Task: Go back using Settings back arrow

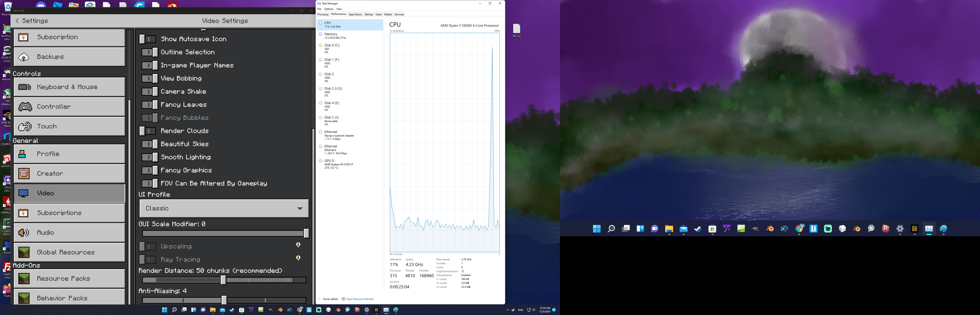Action: (x=17, y=21)
